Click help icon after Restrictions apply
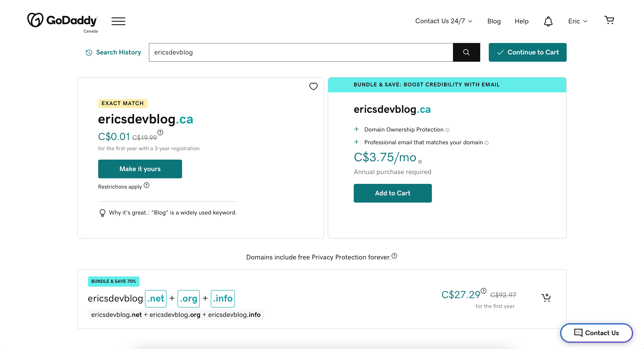The image size is (644, 349). 147,185
